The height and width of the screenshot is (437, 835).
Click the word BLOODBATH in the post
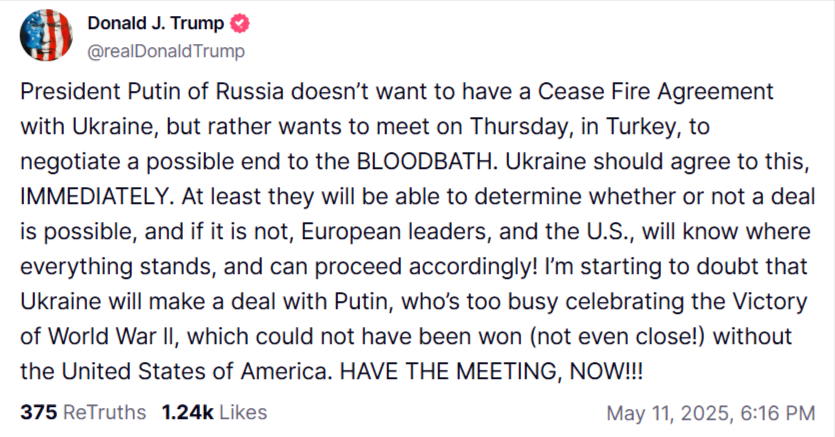[x=425, y=162]
